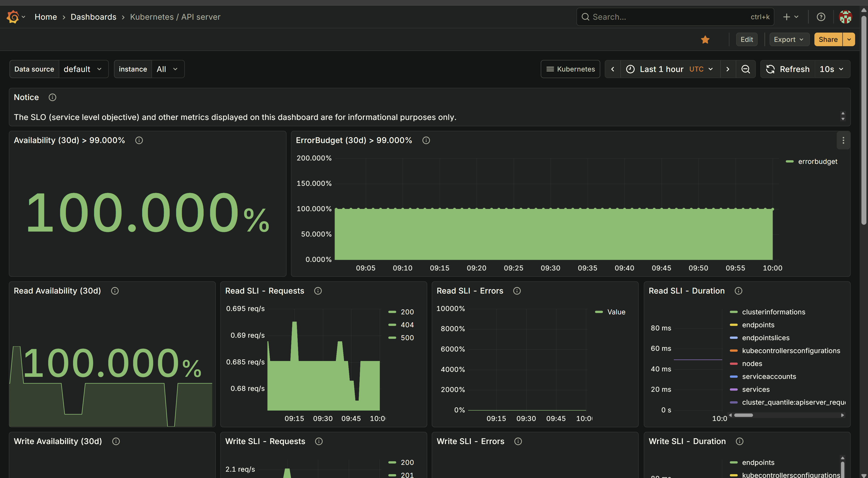The image size is (868, 478).
Task: Show info for Write SLI - Requests
Action: point(319,441)
